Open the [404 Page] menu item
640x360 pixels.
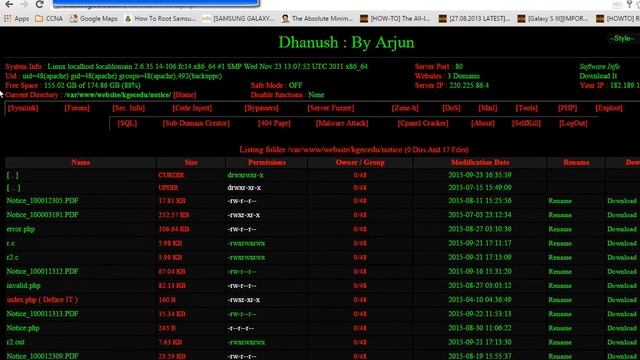[274, 123]
